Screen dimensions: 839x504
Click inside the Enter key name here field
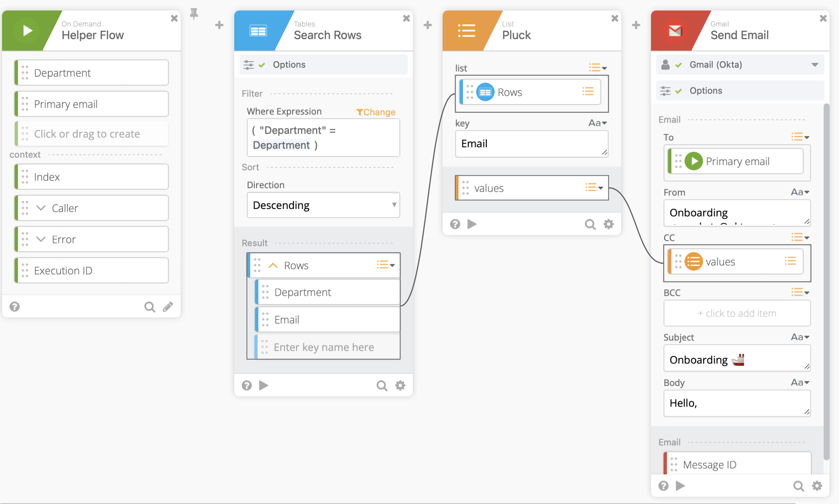[323, 347]
